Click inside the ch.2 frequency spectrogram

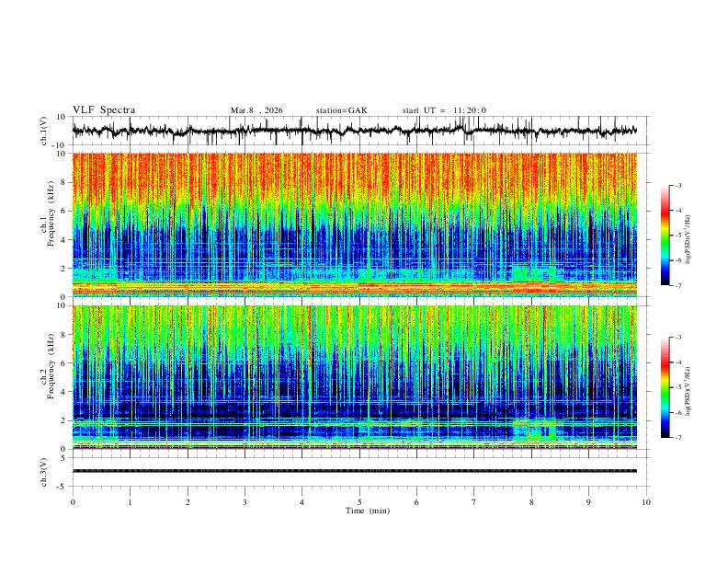(355, 377)
